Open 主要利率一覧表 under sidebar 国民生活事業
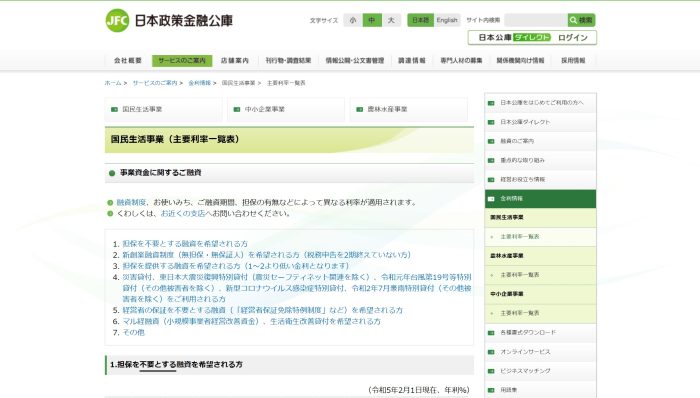700x398 pixels. pos(520,237)
